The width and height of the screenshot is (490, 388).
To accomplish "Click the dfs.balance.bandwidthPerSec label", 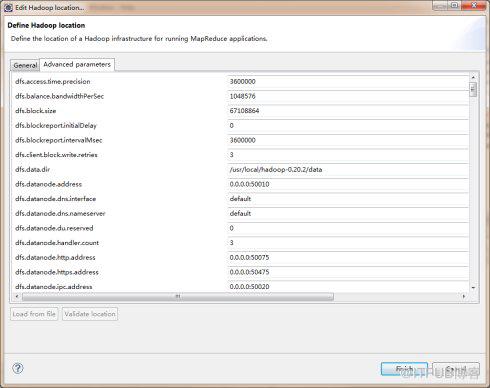I will tap(59, 96).
